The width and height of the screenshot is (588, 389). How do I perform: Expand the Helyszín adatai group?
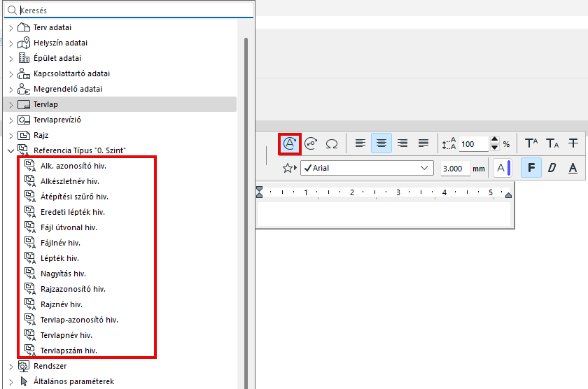(x=11, y=43)
